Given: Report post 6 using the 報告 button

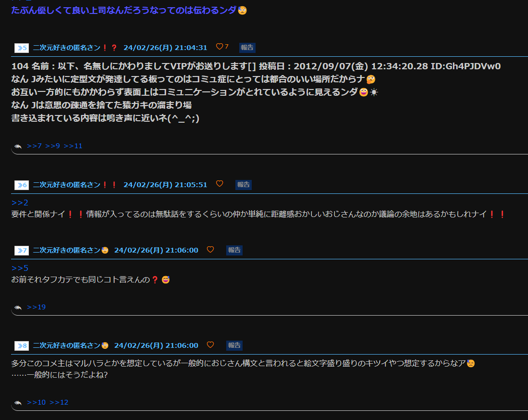Looking at the screenshot, I should 244,184.
